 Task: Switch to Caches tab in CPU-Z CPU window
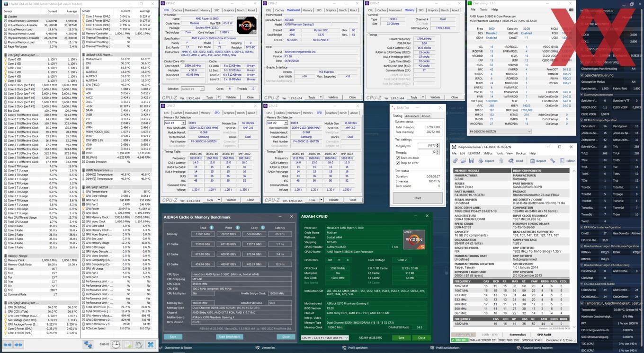(x=178, y=10)
